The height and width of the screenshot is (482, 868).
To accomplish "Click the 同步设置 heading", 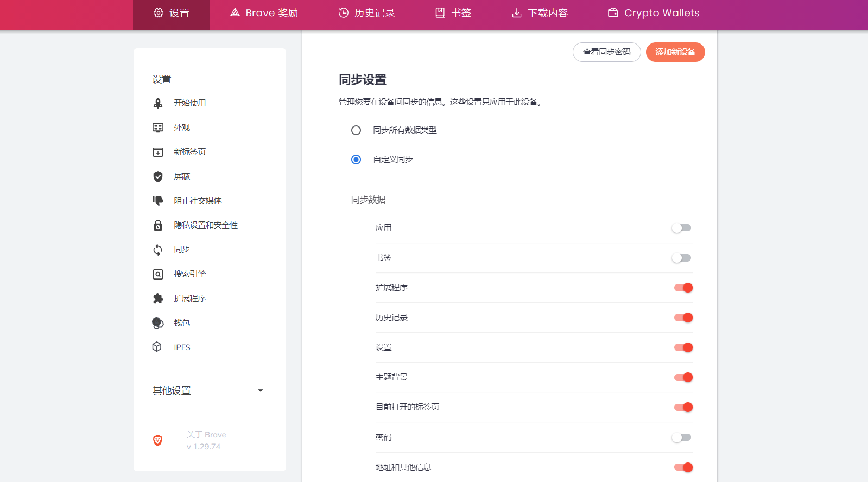I will click(x=363, y=80).
